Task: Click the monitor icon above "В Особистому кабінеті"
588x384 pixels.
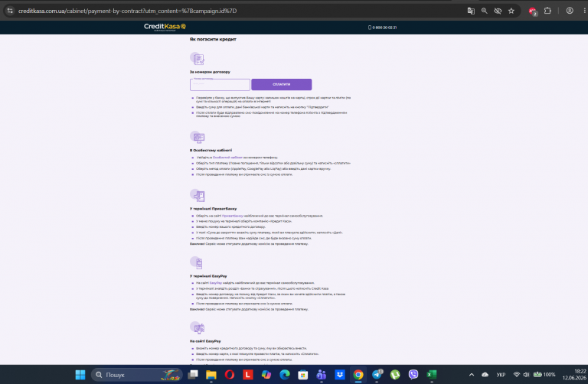Action: pos(198,137)
